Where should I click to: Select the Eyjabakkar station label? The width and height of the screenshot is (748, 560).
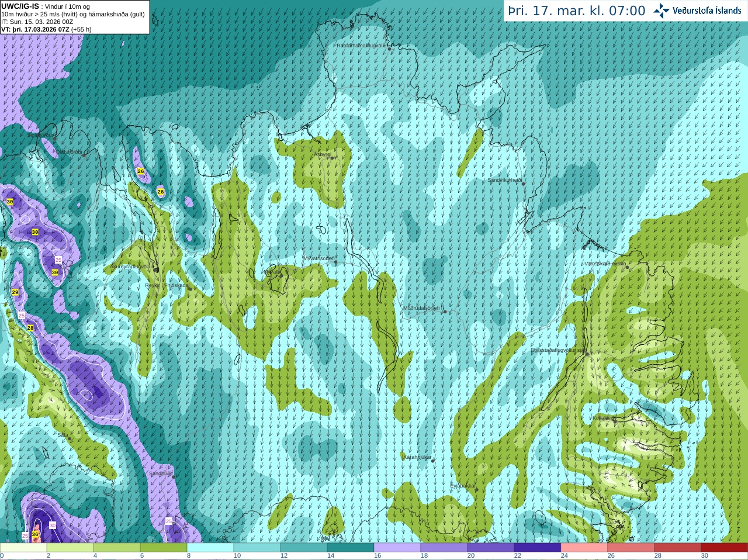(x=463, y=485)
